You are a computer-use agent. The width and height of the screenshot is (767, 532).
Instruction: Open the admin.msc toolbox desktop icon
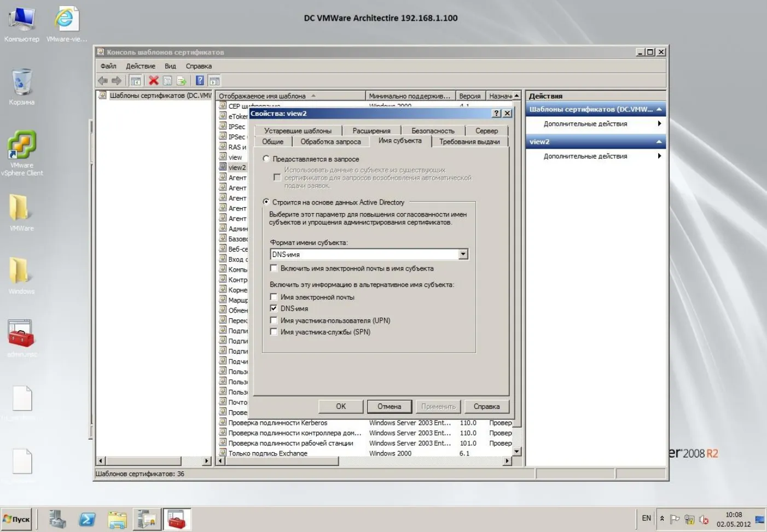[x=22, y=338]
